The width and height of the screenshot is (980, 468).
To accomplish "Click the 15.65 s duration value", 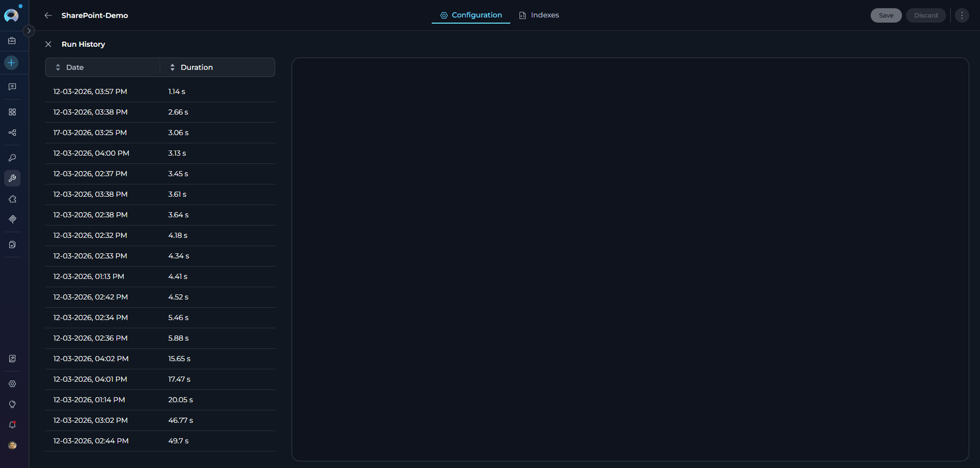I will [x=179, y=359].
